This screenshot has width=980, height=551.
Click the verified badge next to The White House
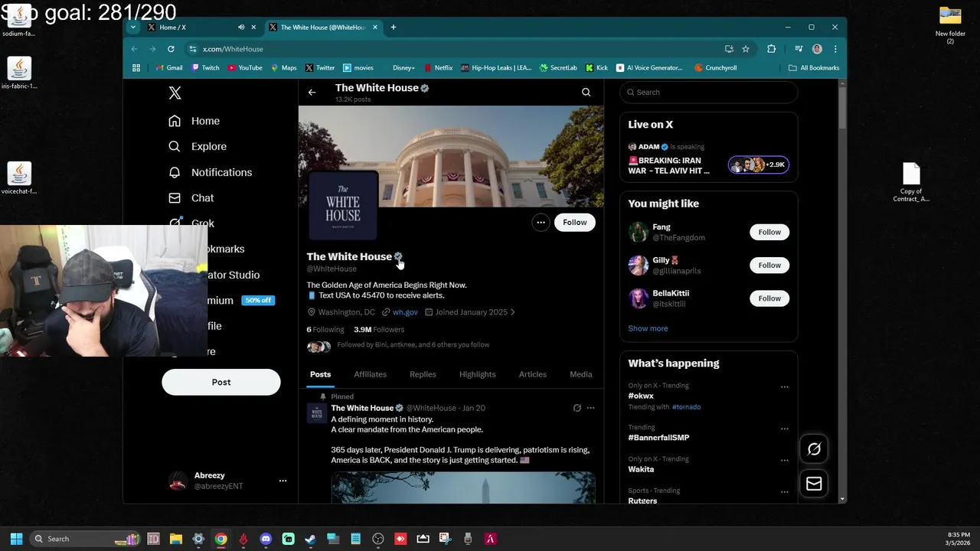coord(398,256)
